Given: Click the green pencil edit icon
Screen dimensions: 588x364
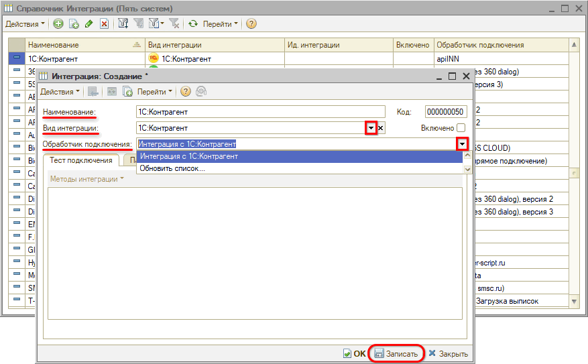Looking at the screenshot, I should (x=89, y=23).
